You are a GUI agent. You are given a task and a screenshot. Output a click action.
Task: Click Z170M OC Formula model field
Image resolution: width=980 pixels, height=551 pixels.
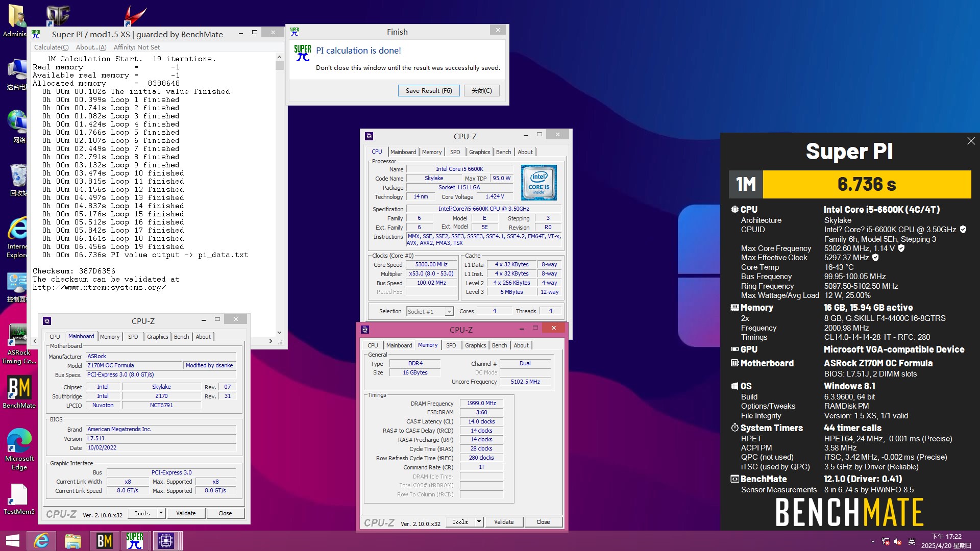(134, 365)
